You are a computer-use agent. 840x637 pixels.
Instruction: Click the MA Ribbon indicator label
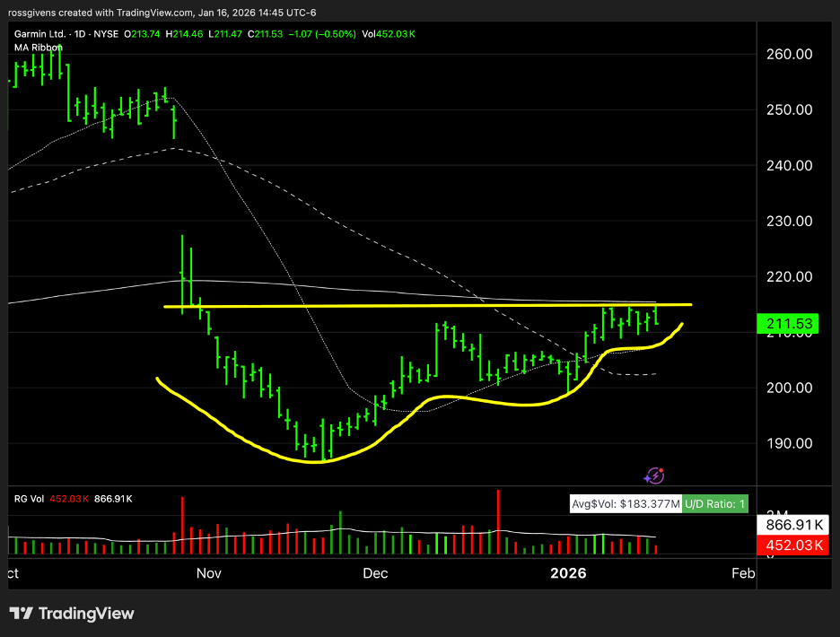click(x=38, y=47)
